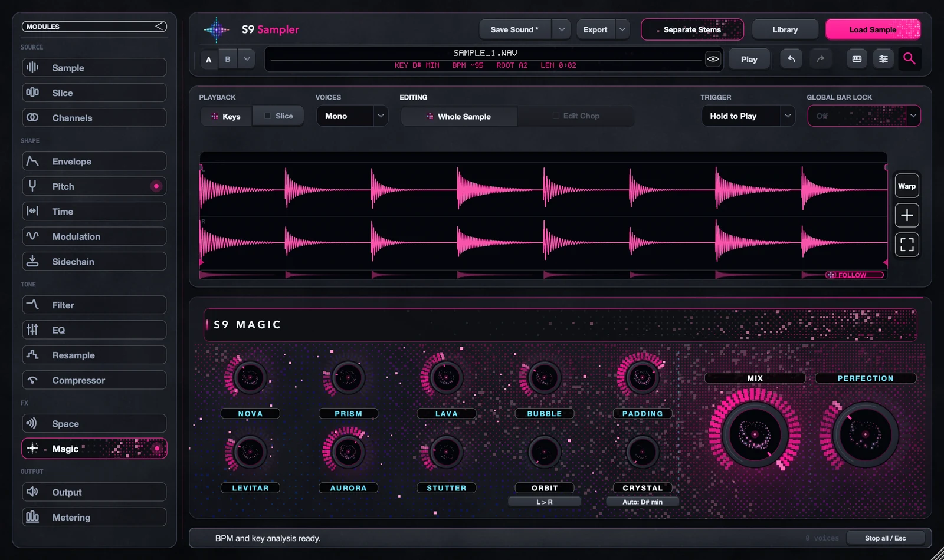Open the Envelope module
944x560 pixels.
(x=94, y=162)
